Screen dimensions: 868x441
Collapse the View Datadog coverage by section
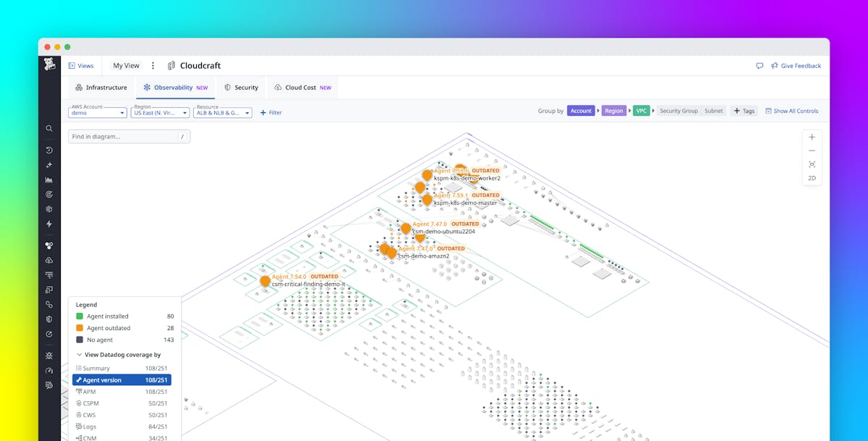point(79,354)
